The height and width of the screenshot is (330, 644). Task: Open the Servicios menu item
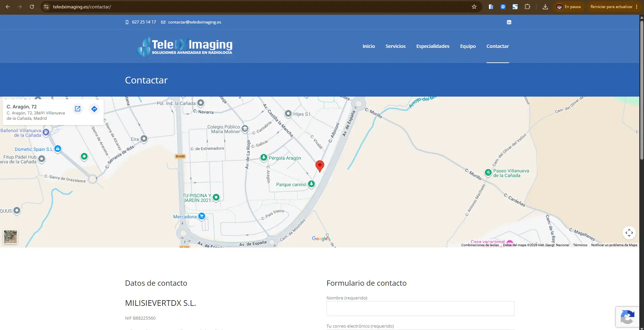pos(395,46)
